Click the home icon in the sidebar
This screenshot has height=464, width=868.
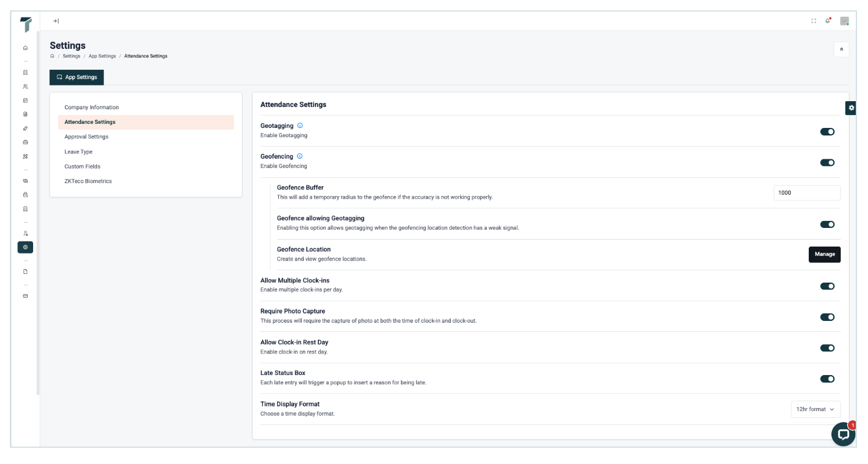click(x=25, y=48)
